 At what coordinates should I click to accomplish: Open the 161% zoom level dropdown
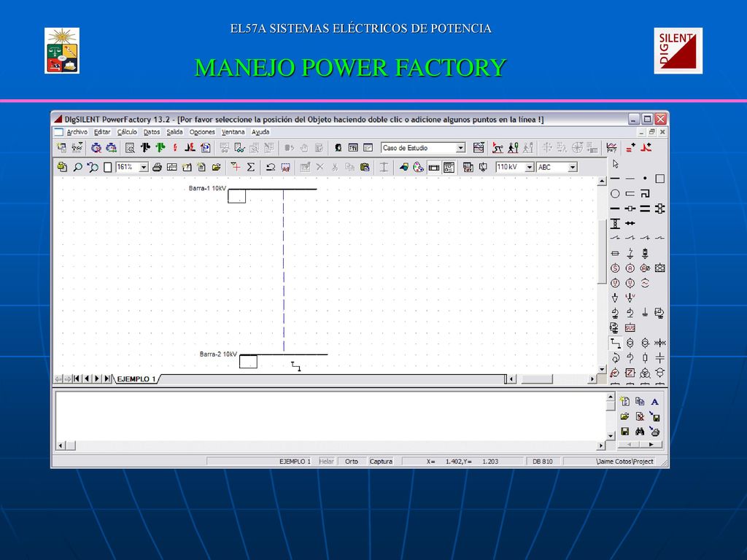coord(144,167)
